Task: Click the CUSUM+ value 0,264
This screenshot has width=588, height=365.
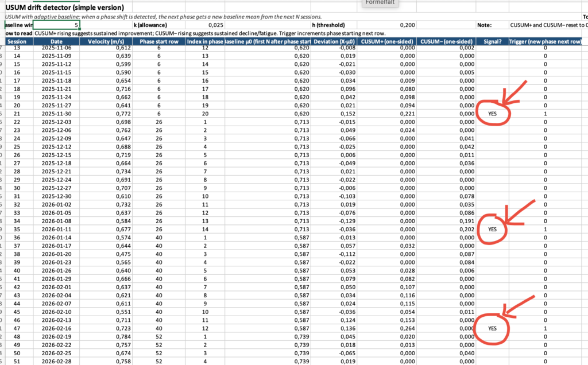Action: click(407, 328)
